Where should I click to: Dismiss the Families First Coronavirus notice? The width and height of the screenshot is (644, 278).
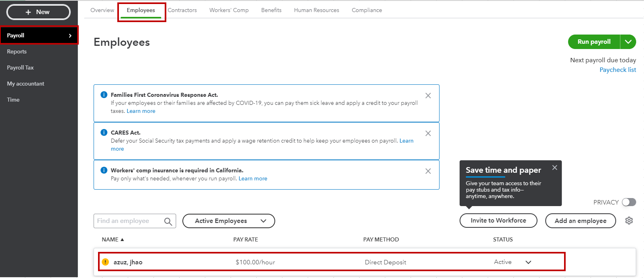(x=428, y=96)
